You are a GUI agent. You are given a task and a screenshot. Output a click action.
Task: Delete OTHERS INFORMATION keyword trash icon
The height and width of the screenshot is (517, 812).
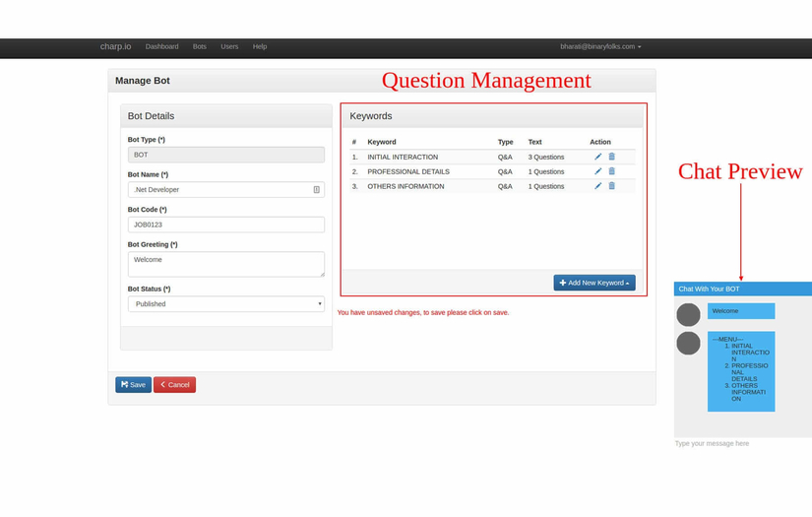(611, 185)
